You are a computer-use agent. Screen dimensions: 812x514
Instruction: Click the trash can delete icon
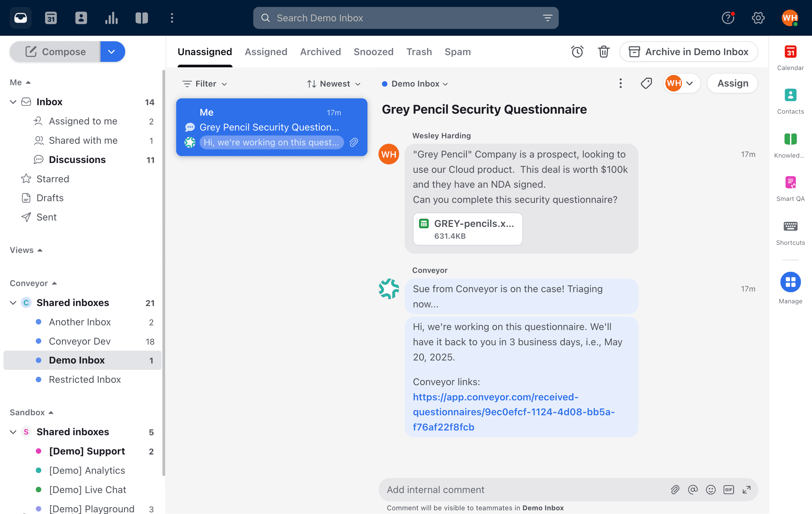(604, 52)
